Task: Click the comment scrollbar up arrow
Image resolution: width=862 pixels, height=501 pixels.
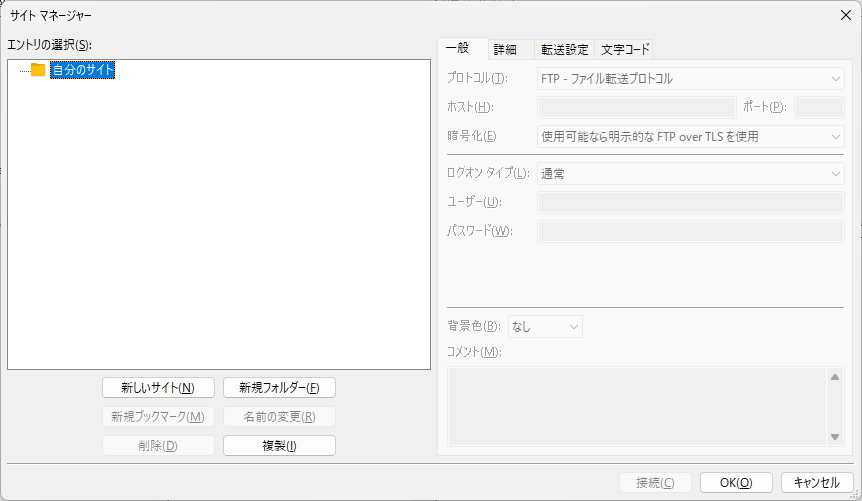Action: (x=835, y=377)
